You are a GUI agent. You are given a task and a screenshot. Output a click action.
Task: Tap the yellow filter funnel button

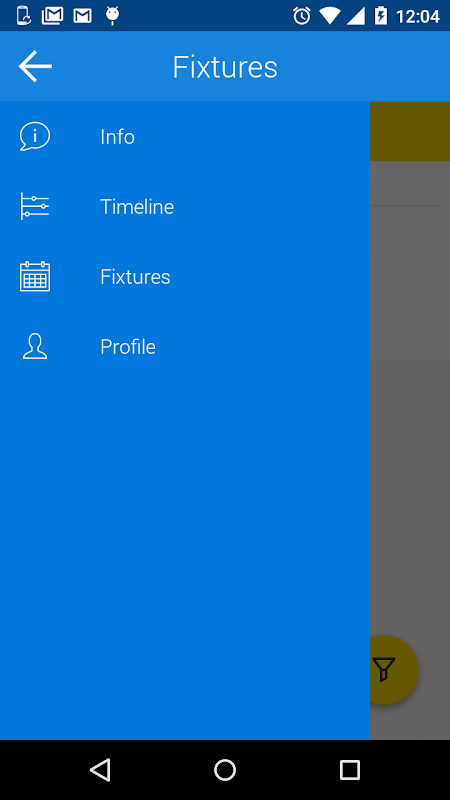(384, 670)
